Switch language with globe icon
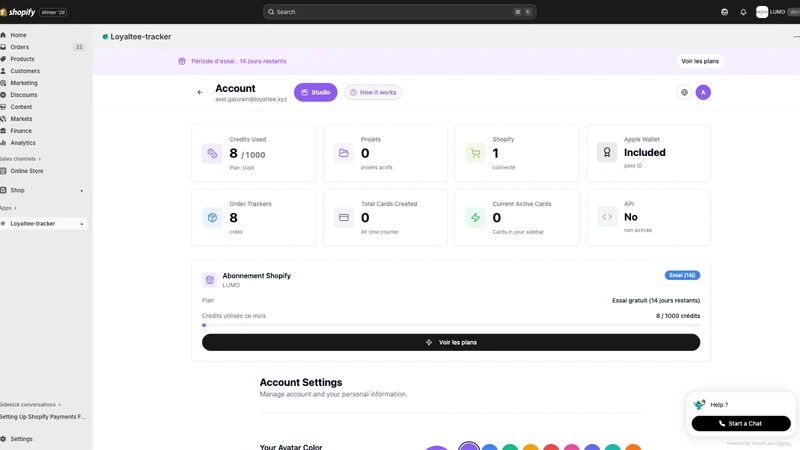The height and width of the screenshot is (450, 800). point(684,92)
